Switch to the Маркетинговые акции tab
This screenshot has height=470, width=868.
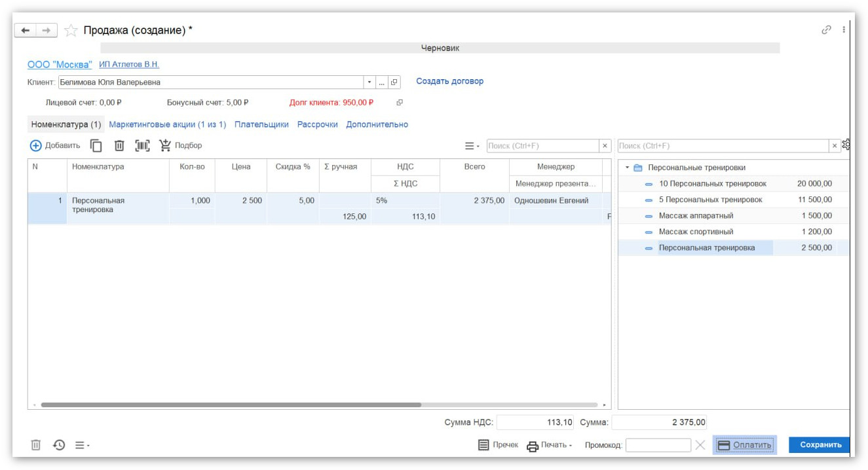pyautogui.click(x=167, y=124)
